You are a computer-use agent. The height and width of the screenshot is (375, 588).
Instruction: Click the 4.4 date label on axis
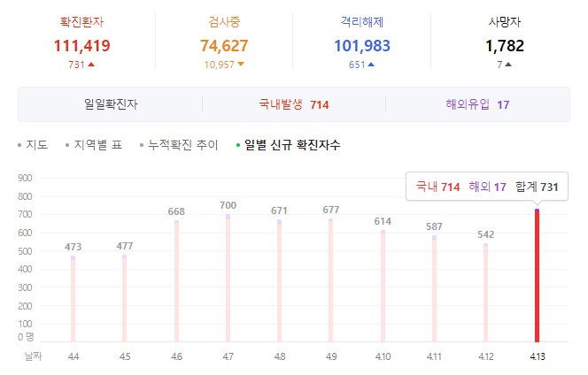pos(73,356)
